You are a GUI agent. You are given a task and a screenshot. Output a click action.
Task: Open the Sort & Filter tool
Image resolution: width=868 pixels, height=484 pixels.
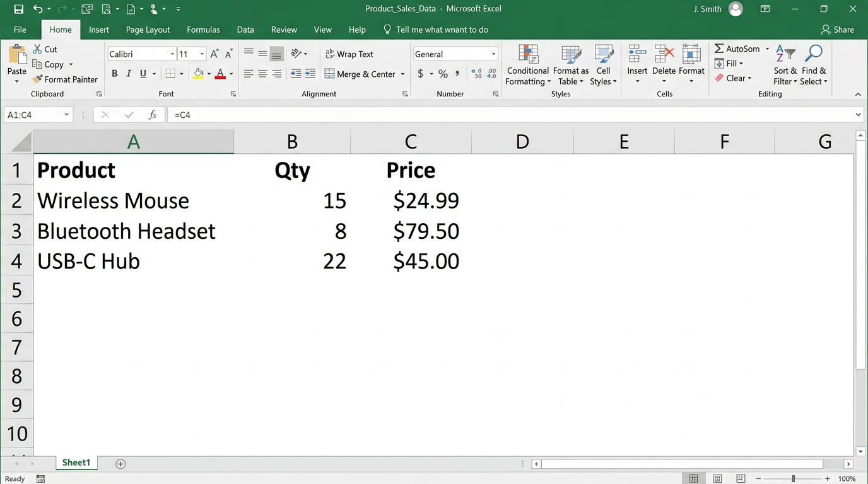coord(785,65)
